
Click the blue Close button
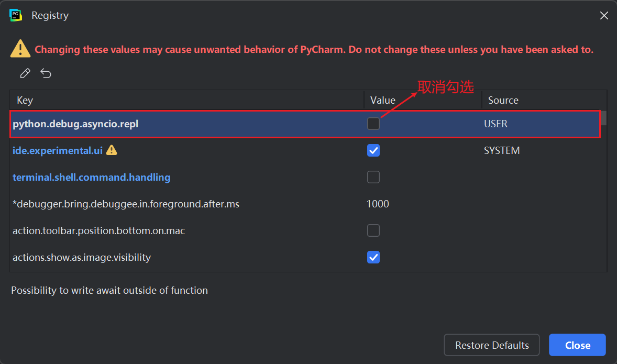[577, 345]
